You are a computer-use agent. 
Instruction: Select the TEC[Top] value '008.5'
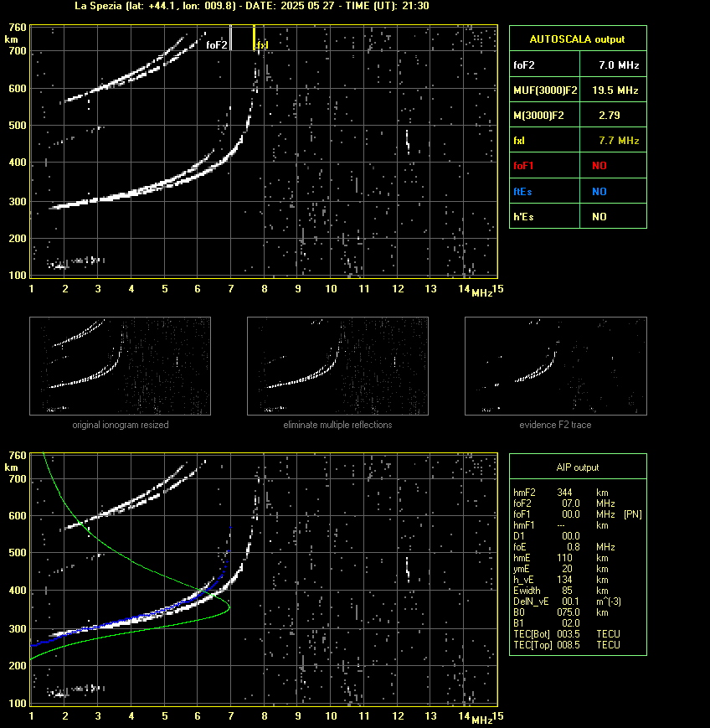click(x=569, y=645)
